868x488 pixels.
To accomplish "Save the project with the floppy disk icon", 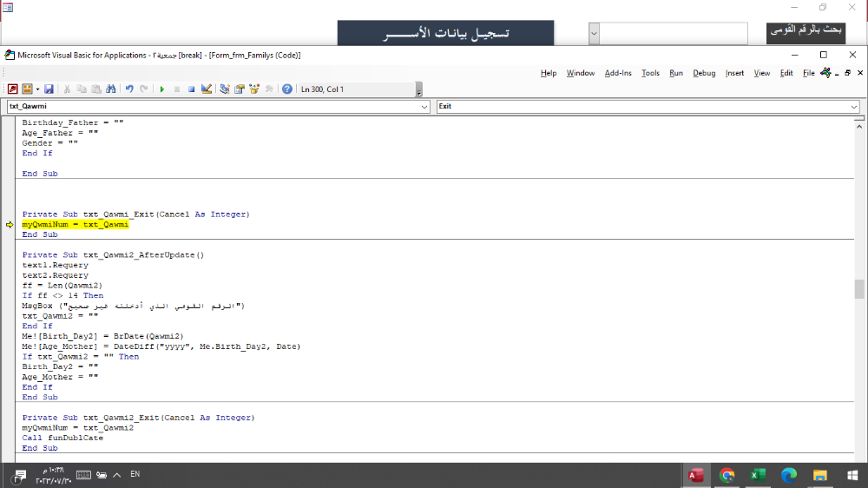I will (x=49, y=89).
